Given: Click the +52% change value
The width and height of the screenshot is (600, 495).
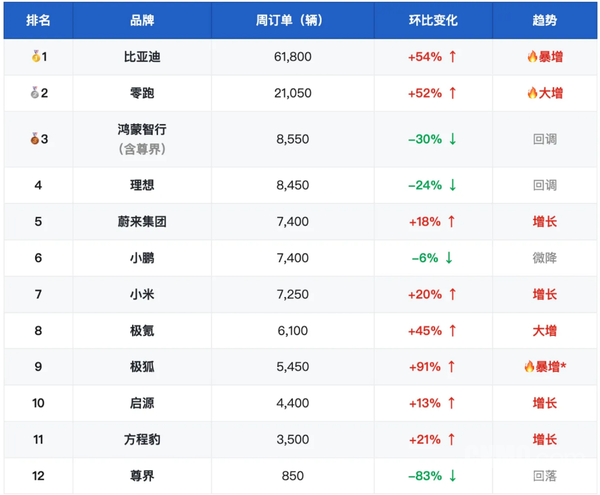Looking at the screenshot, I should click(x=425, y=93).
